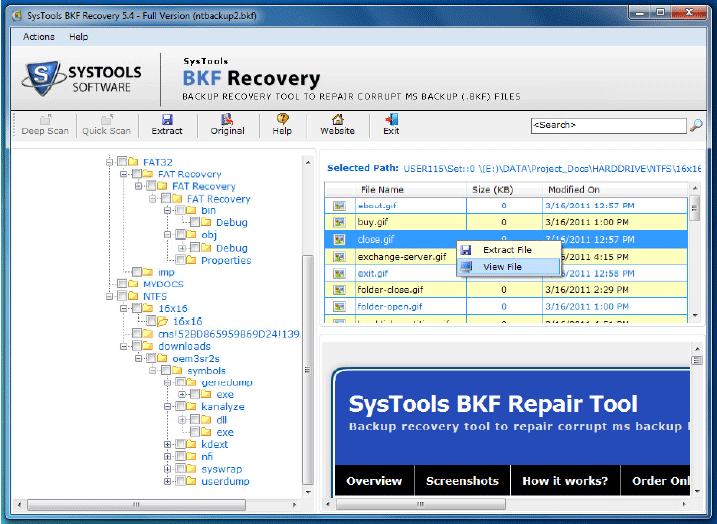Image resolution: width=717 pixels, height=524 pixels.
Task: Click the preview pane horizontal scrollbar thumb
Action: click(421, 504)
